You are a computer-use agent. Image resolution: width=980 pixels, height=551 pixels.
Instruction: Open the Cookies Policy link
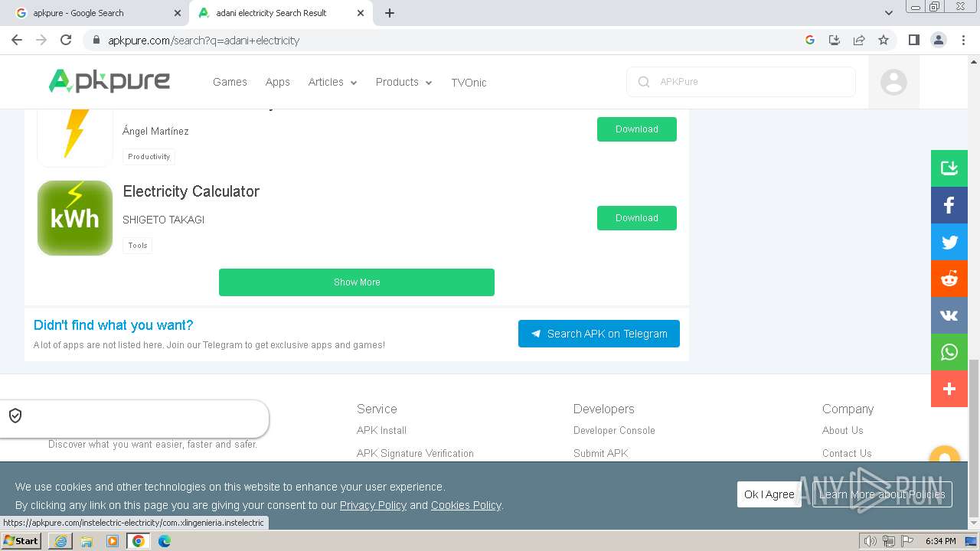[x=465, y=505]
